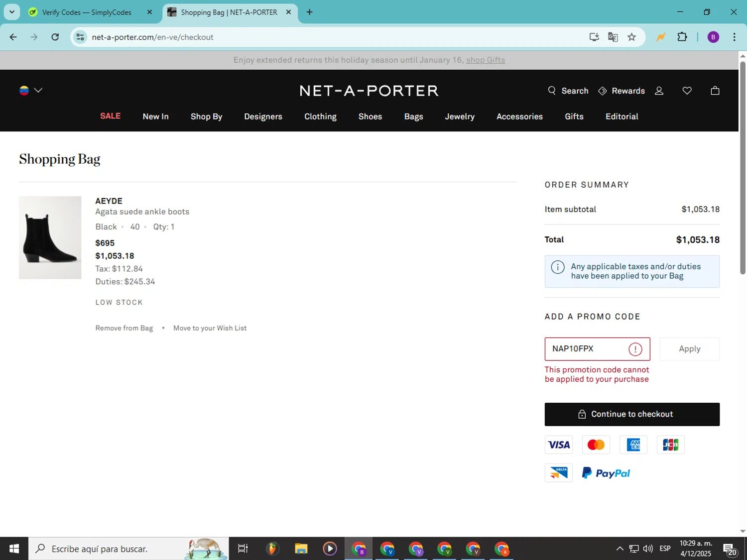Open the ESP language indicator
Viewport: 747px width, 560px height.
click(665, 549)
